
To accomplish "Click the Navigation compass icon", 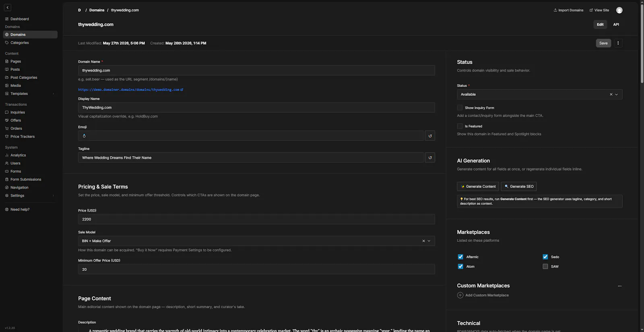I will (7, 188).
